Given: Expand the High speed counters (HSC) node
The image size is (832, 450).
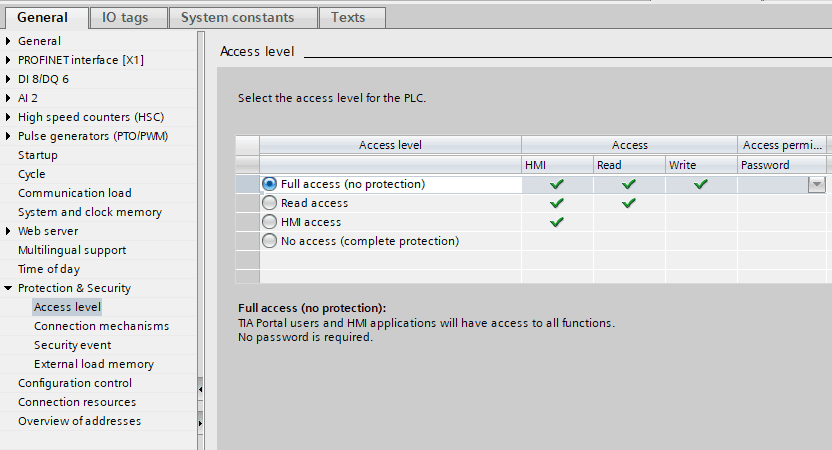Looking at the screenshot, I should pyautogui.click(x=9, y=117).
